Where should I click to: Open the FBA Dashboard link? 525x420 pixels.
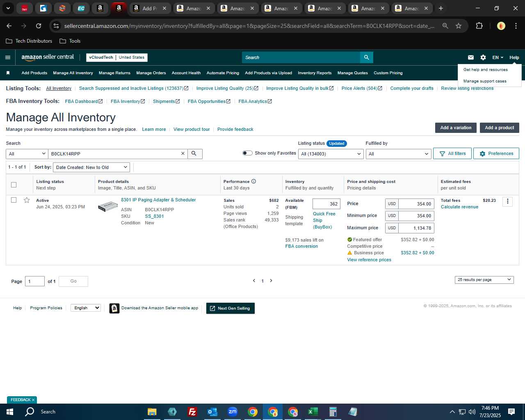(x=84, y=101)
